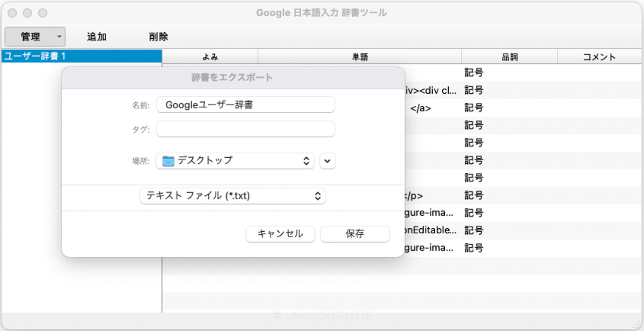Focus the タグ input field
Screen dimensions: 644x331
pos(246,129)
